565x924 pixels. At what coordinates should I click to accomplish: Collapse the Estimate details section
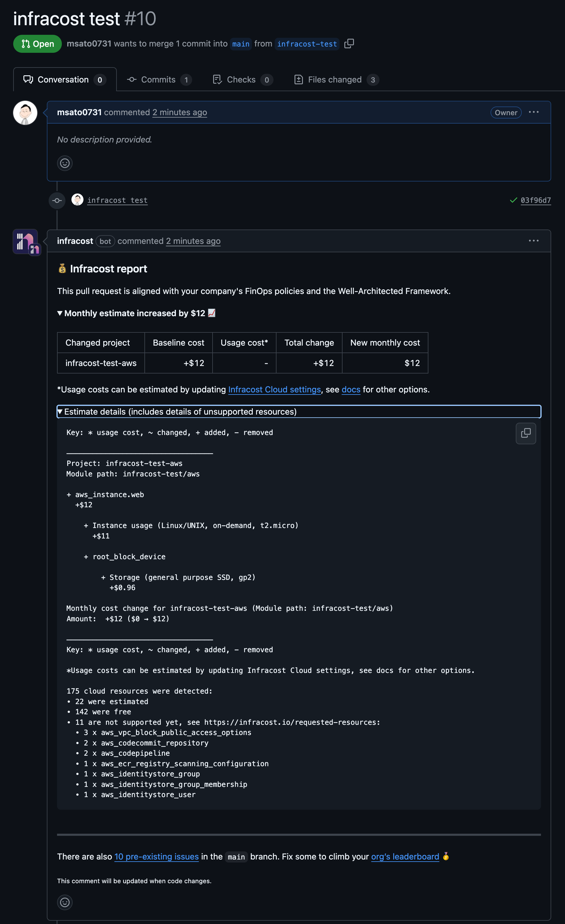click(299, 411)
